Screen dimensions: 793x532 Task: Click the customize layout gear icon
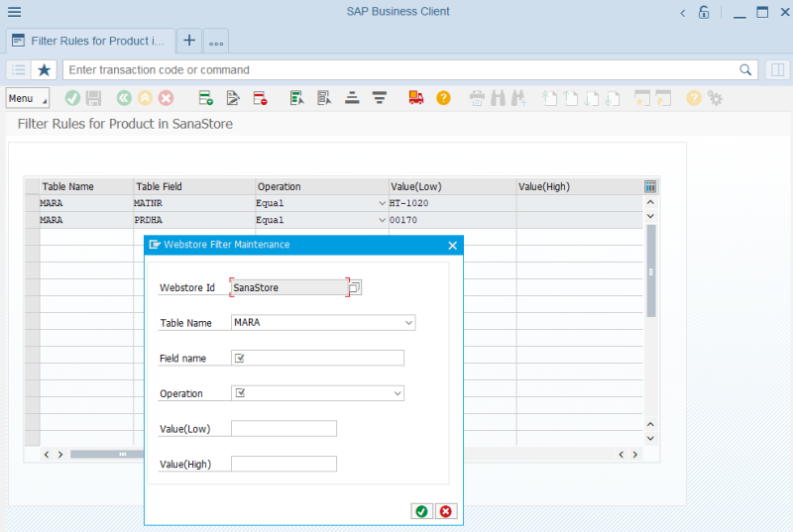(715, 98)
